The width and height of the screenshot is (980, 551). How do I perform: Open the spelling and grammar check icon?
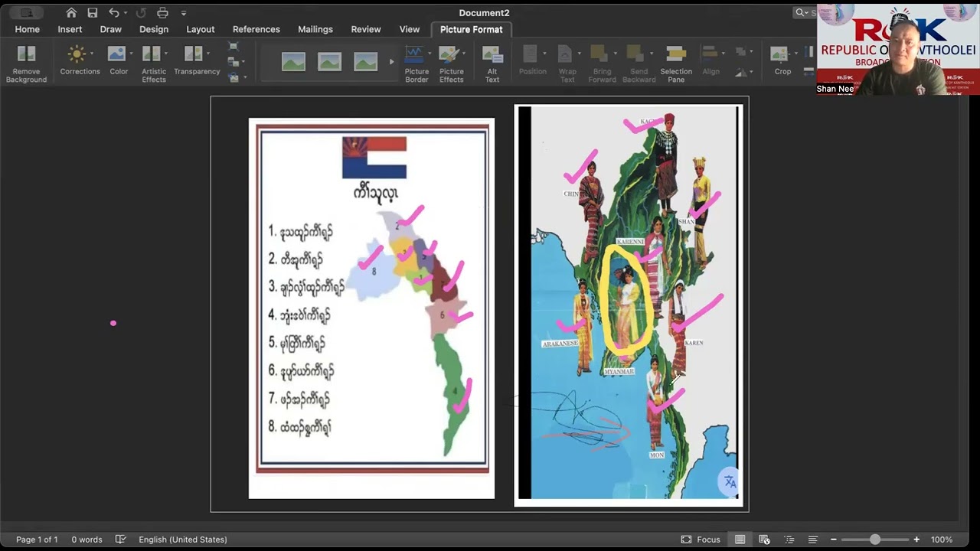[x=120, y=540]
